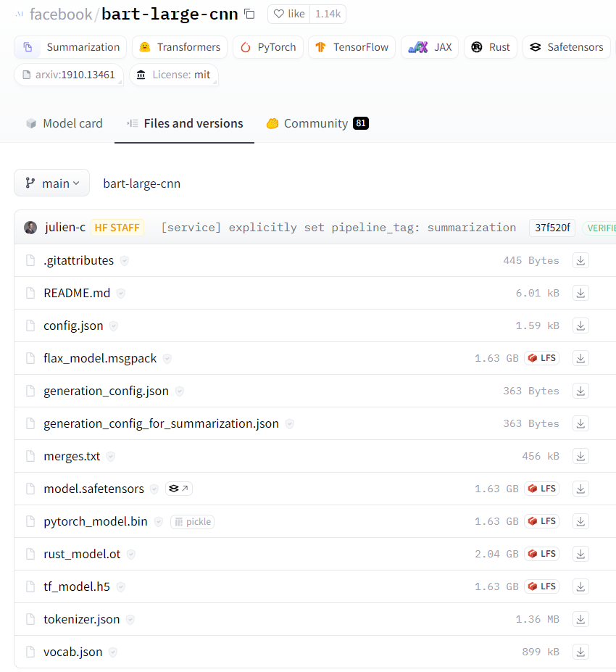This screenshot has height=672, width=616.
Task: Open flax_model.msgpack file page
Action: click(x=100, y=358)
